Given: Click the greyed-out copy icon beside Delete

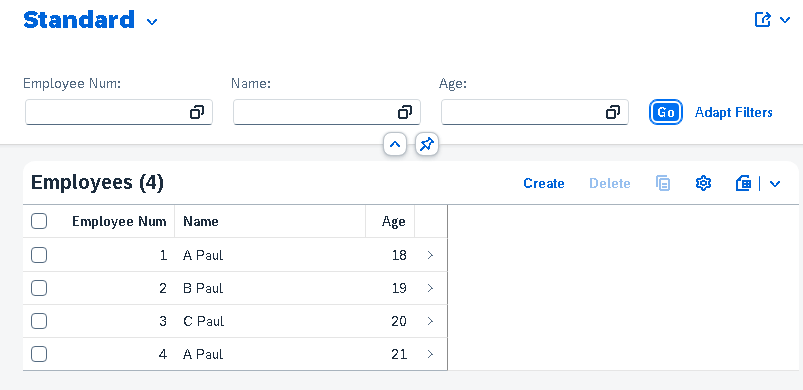Looking at the screenshot, I should [663, 183].
